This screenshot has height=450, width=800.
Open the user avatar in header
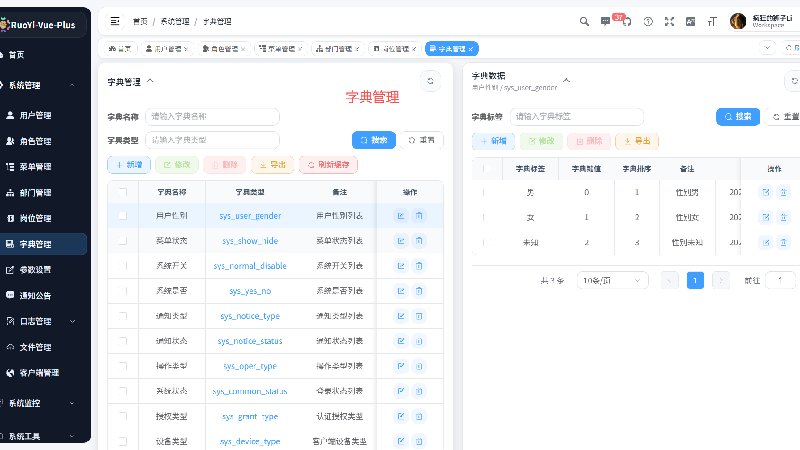tap(738, 21)
